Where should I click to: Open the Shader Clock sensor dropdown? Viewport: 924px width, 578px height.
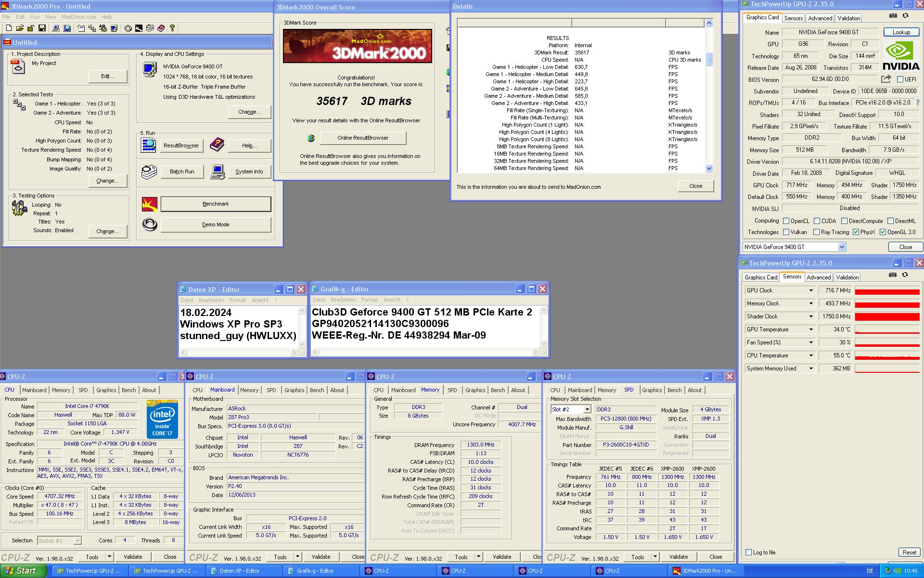[810, 316]
